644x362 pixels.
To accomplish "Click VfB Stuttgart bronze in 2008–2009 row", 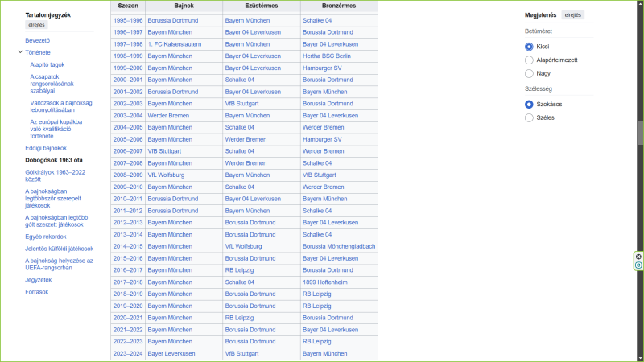I will click(x=319, y=175).
